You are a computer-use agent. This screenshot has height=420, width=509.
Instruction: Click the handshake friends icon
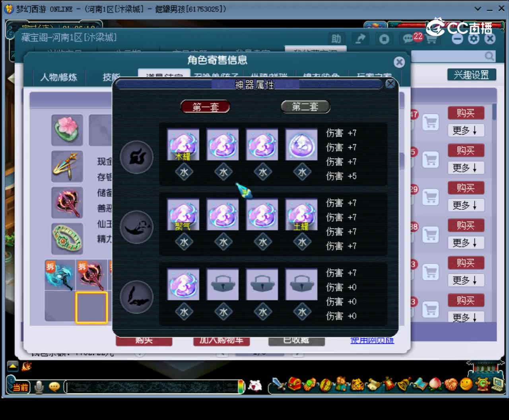(451, 385)
